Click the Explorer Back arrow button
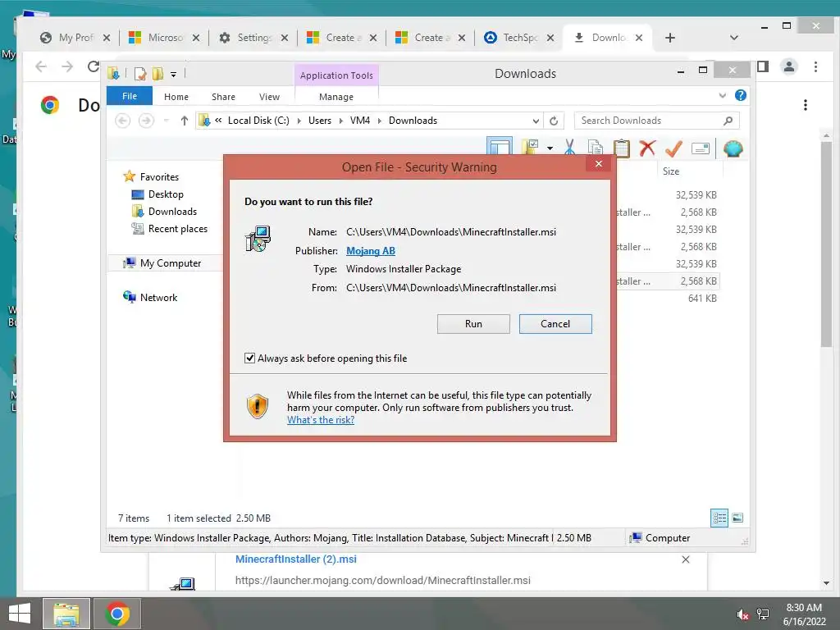The height and width of the screenshot is (630, 840). [x=123, y=121]
